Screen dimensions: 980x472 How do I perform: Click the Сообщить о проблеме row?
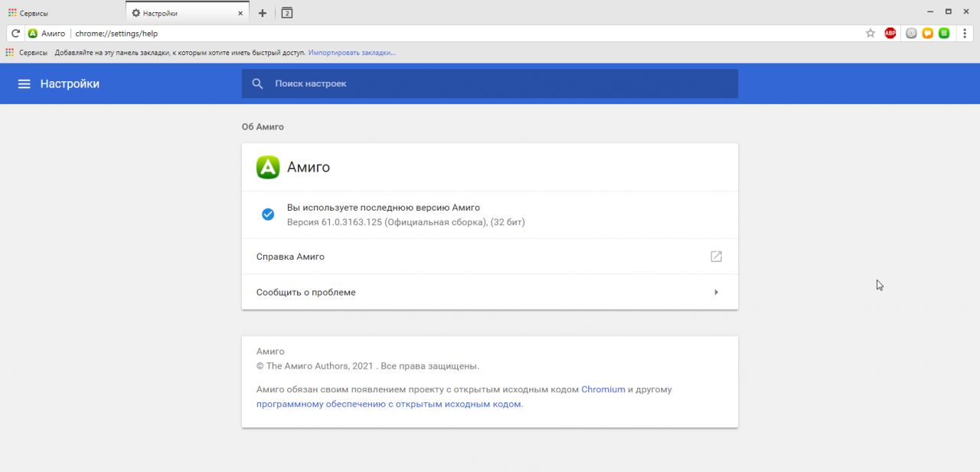pyautogui.click(x=490, y=292)
